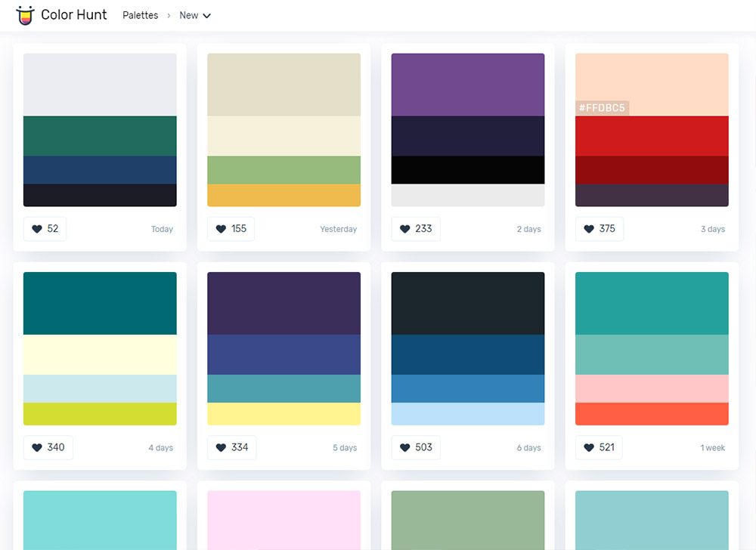Click the Today date label
The image size is (756, 550).
tap(162, 229)
